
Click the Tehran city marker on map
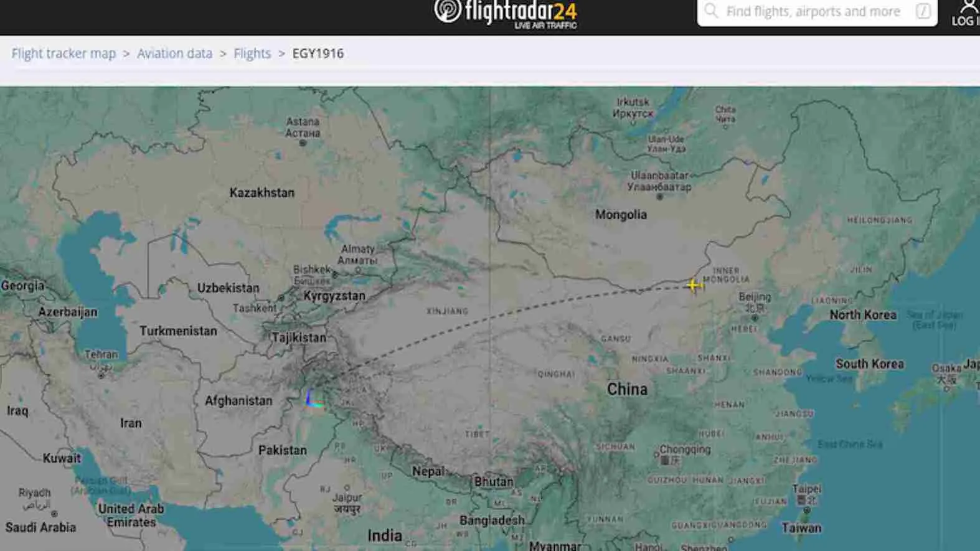[x=101, y=375]
